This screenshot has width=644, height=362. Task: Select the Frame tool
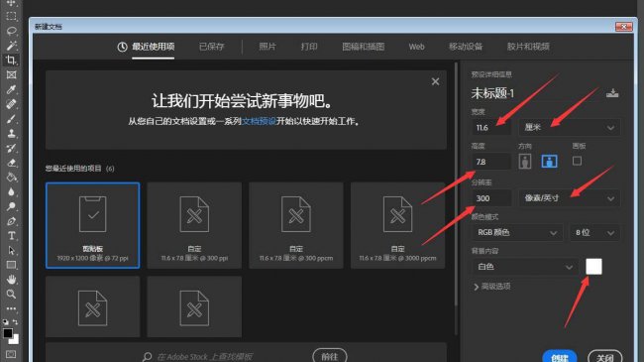click(x=11, y=74)
